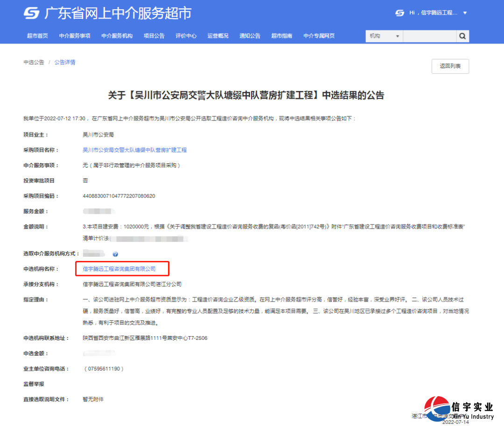Image resolution: width=504 pixels, height=429 pixels.
Task: Open the 通知公告 menu item
Action: coord(250,36)
